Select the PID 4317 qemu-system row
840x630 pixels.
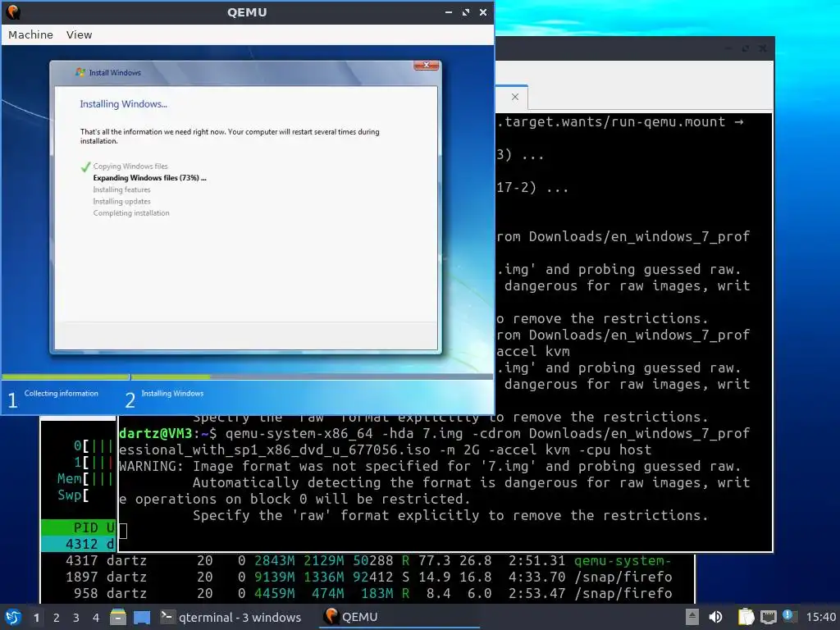pyautogui.click(x=368, y=561)
